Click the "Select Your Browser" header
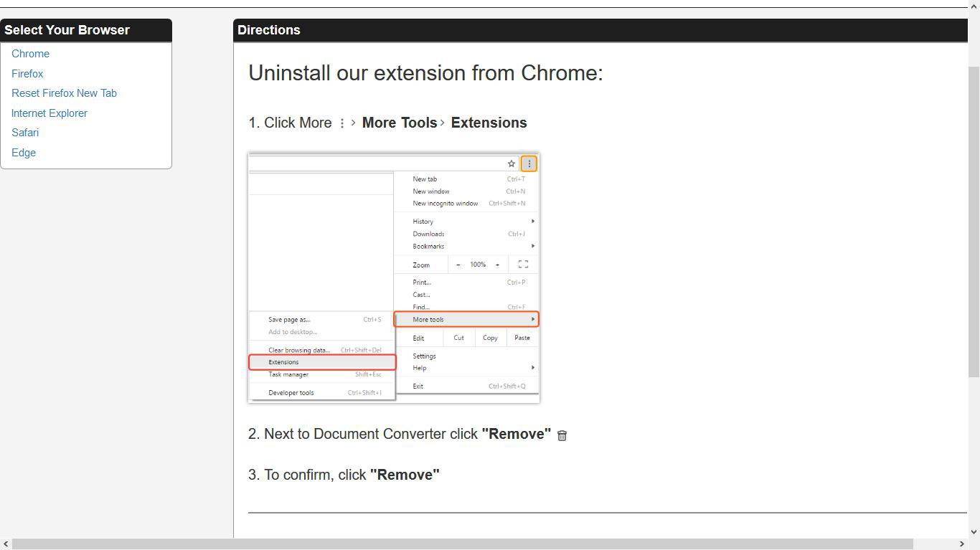980x550 pixels. click(x=86, y=30)
